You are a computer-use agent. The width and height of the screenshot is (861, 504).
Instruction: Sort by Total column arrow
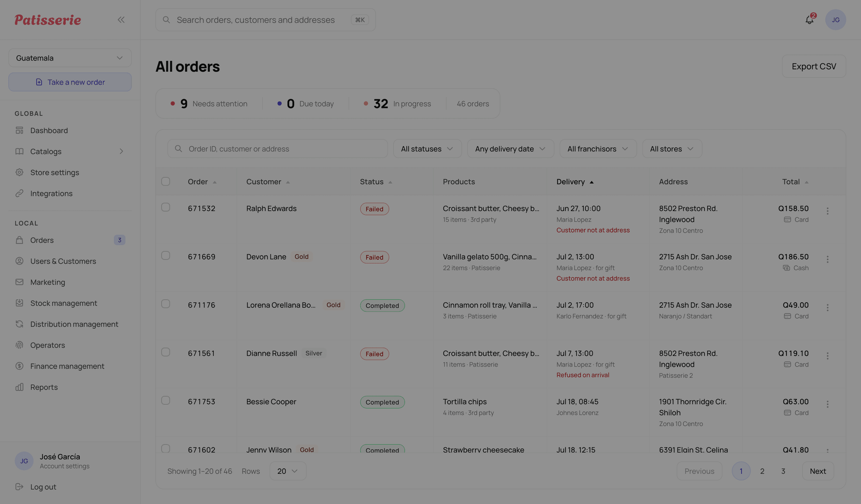pos(806,182)
